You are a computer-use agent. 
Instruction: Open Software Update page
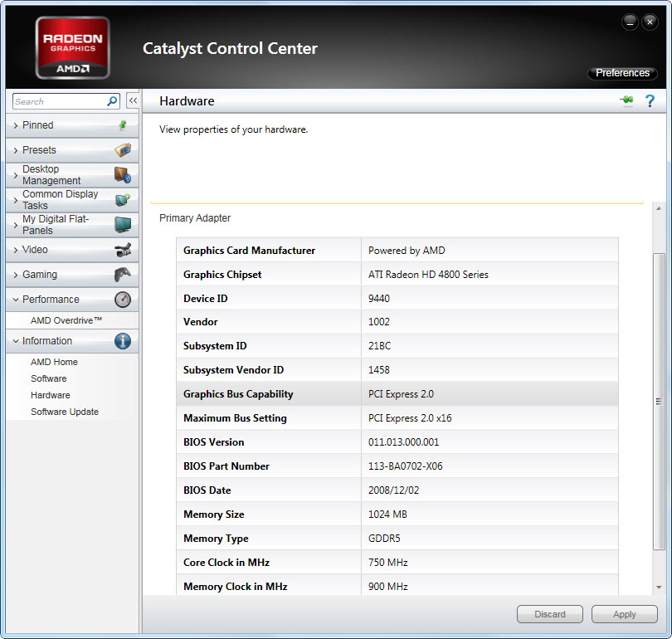[65, 412]
